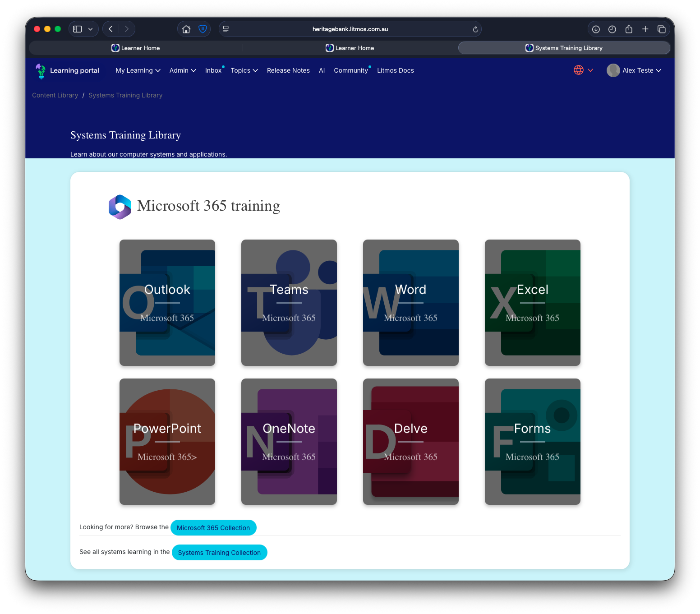Viewport: 700px width, 614px height.
Task: Click the Learning portal title text
Action: [x=74, y=70]
